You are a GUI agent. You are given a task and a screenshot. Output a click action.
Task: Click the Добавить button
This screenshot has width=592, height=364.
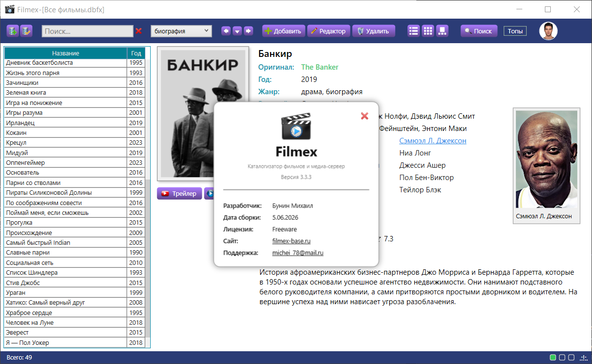284,31
